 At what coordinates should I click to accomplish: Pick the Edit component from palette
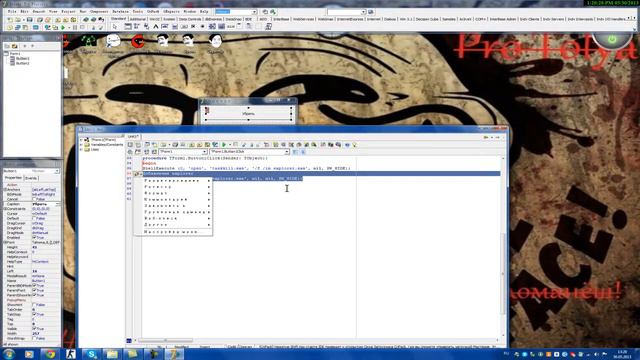coord(165,27)
